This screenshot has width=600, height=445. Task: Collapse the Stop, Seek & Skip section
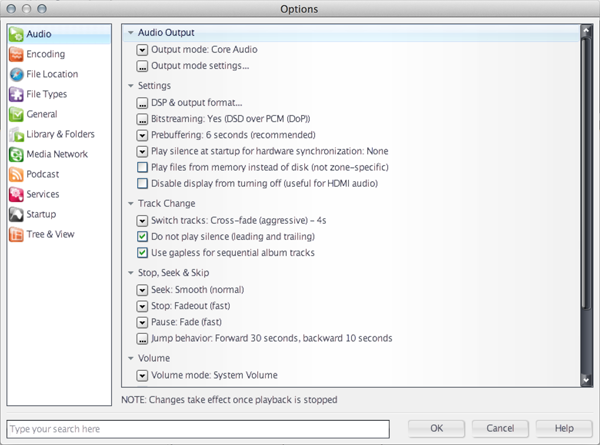(x=130, y=273)
